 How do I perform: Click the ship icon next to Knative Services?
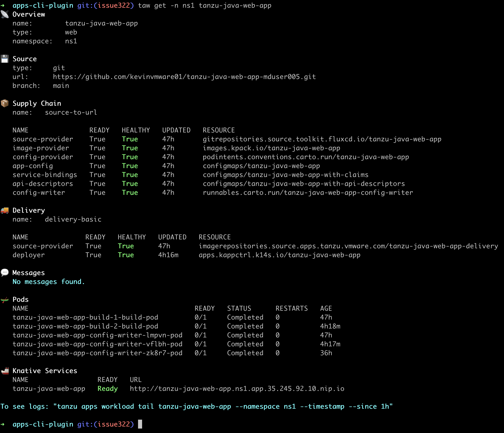click(x=5, y=370)
